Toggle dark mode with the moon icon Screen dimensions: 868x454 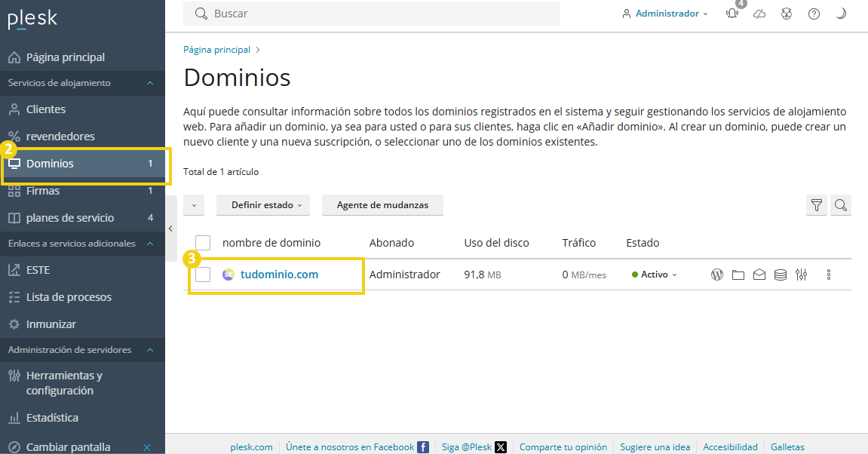click(x=841, y=13)
